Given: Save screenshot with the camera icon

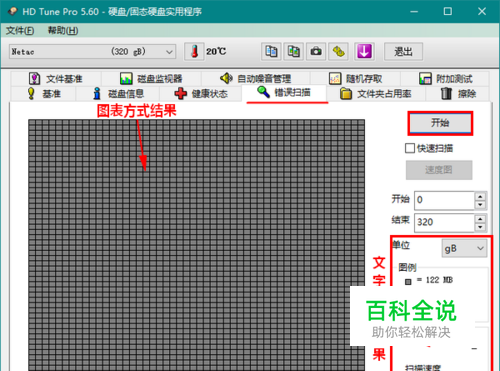Looking at the screenshot, I should tap(316, 52).
